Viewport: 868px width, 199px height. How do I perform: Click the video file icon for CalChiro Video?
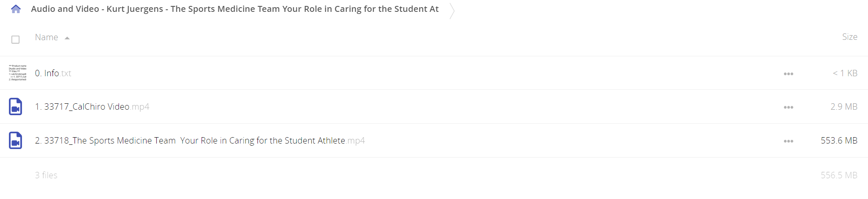tap(16, 107)
